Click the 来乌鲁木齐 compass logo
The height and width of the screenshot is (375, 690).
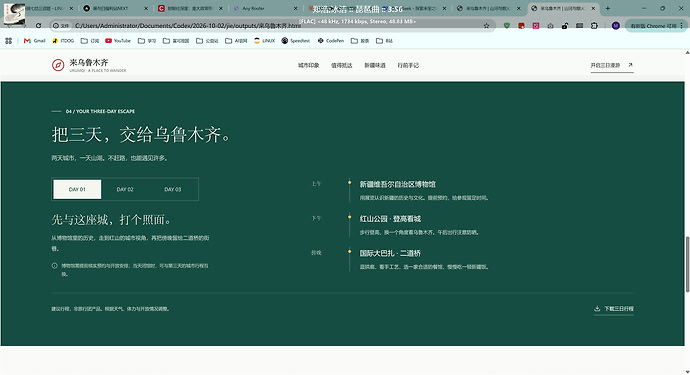(x=58, y=65)
